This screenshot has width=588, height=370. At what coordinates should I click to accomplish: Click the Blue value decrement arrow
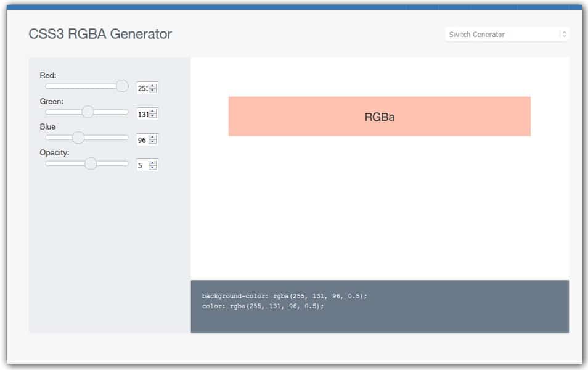click(x=152, y=141)
